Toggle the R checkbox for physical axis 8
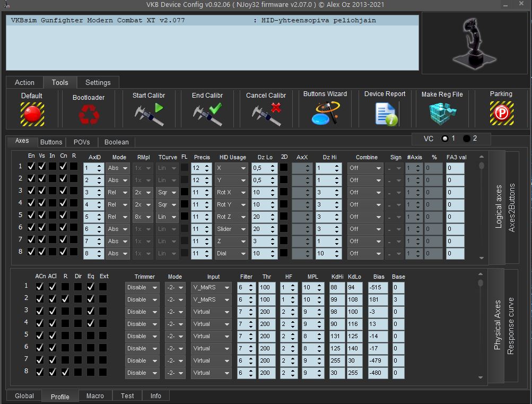The width and height of the screenshot is (532, 404). (65, 372)
